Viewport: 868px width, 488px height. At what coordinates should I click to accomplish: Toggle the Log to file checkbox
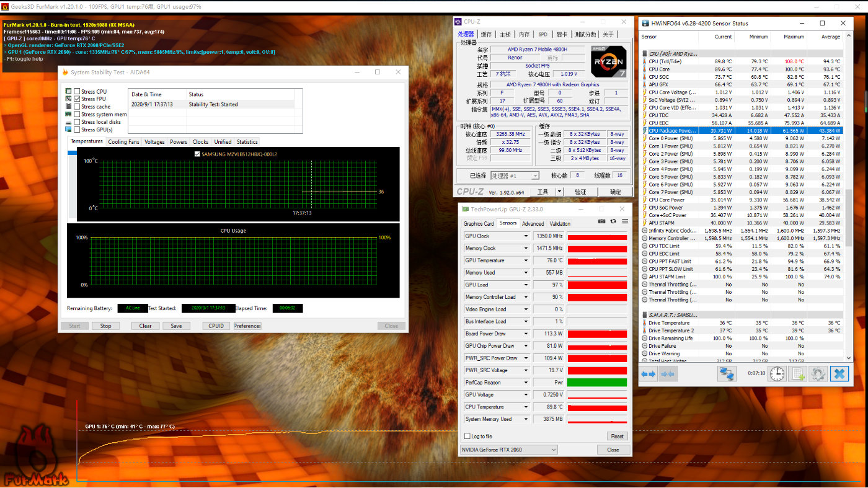click(467, 437)
